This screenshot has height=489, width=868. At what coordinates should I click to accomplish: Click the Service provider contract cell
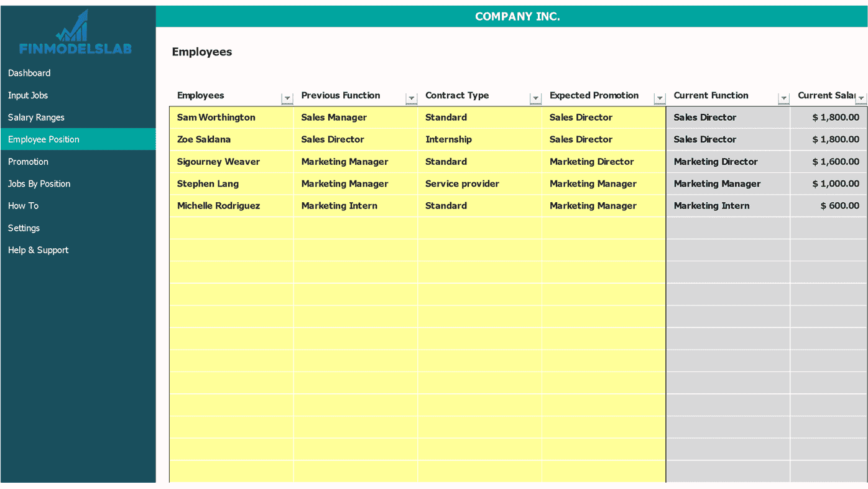(x=480, y=184)
